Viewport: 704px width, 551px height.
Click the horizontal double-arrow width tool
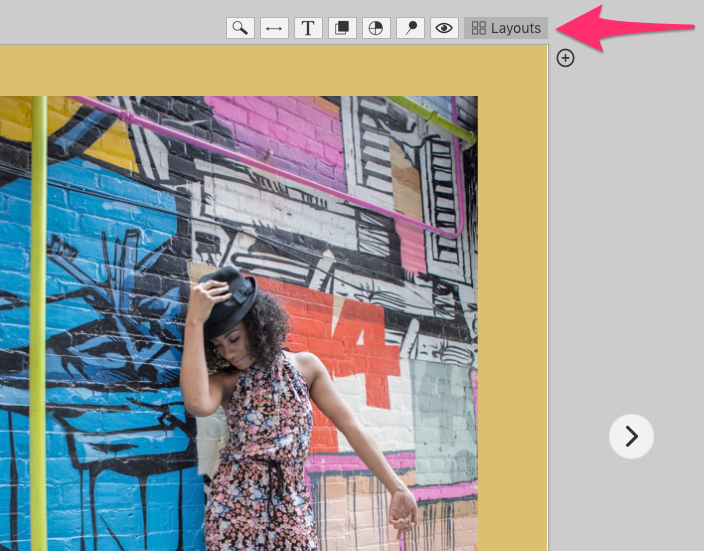point(274,28)
